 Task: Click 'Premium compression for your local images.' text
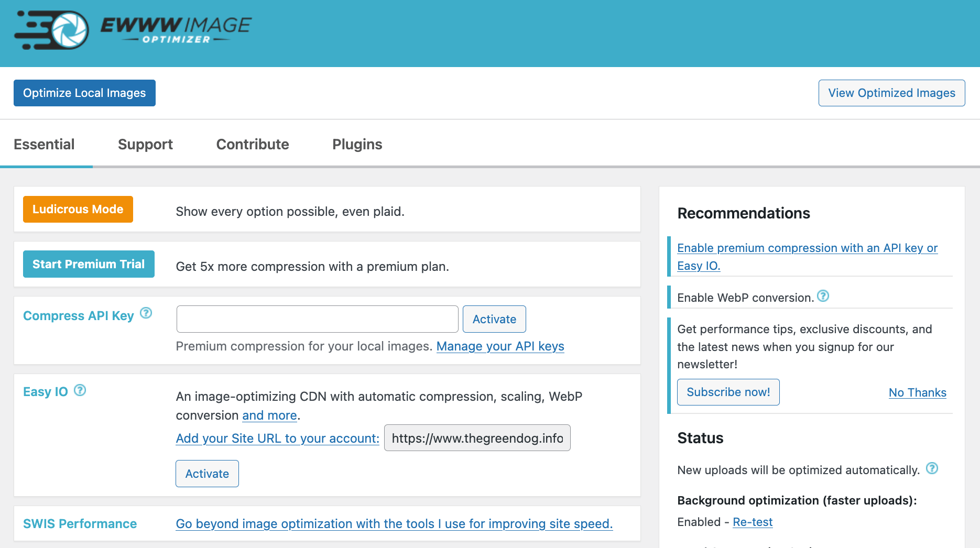(304, 346)
